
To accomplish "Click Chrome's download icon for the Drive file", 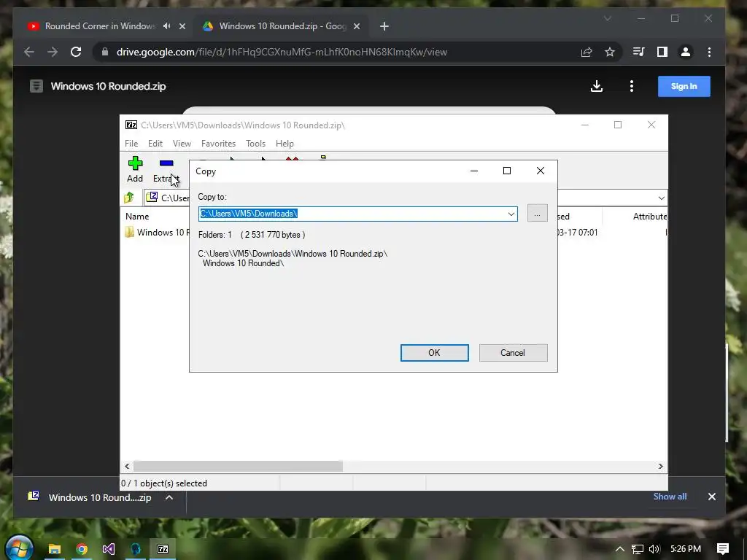I will click(597, 86).
